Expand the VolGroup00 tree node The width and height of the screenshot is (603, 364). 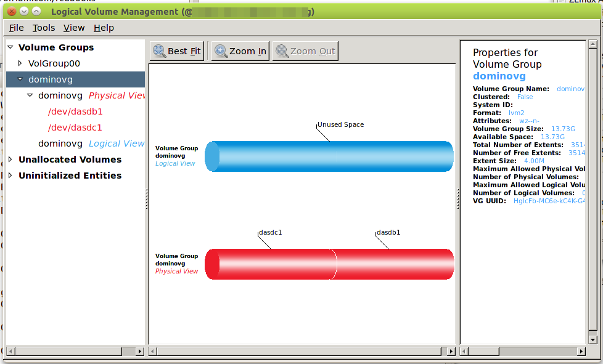pyautogui.click(x=20, y=63)
